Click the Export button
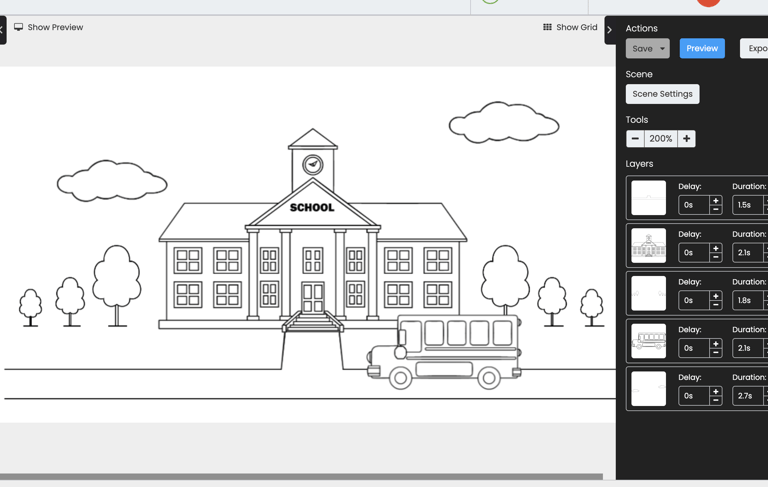Screen dimensions: 768x487 [755, 49]
